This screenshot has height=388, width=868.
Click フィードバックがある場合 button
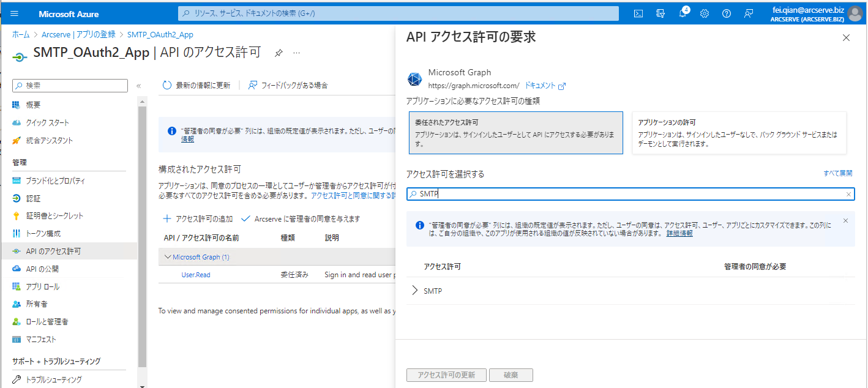(288, 86)
